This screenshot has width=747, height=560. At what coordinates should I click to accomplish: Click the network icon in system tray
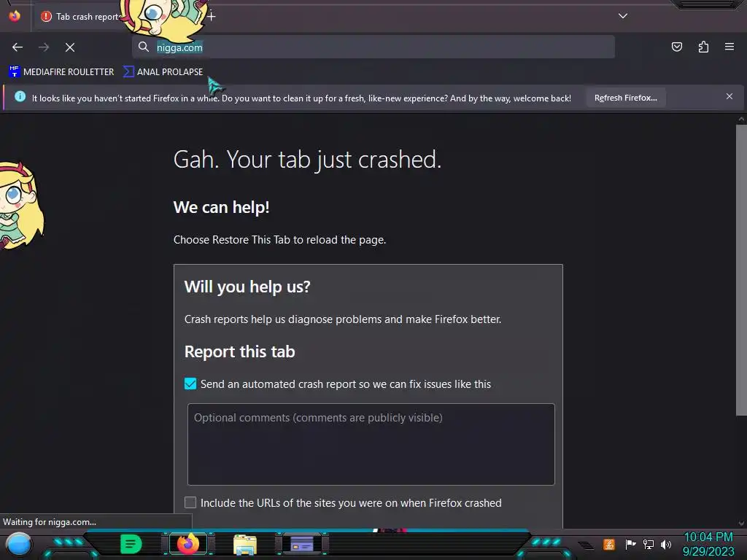click(x=649, y=544)
